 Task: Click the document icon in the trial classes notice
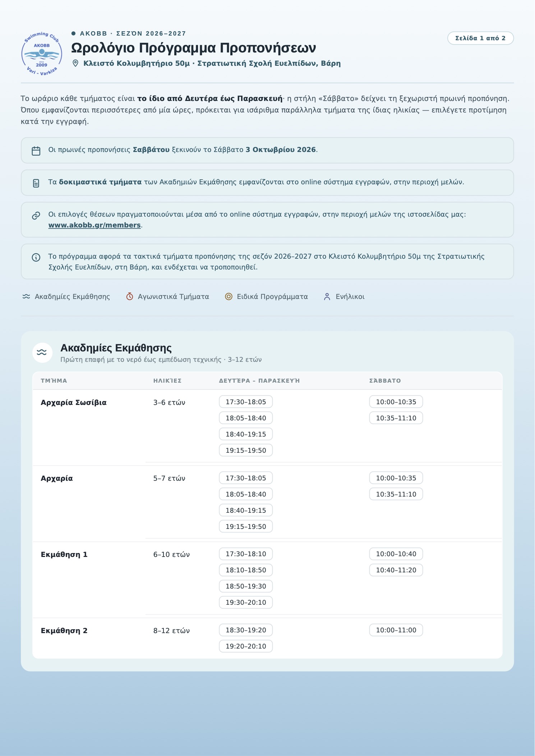tap(36, 183)
